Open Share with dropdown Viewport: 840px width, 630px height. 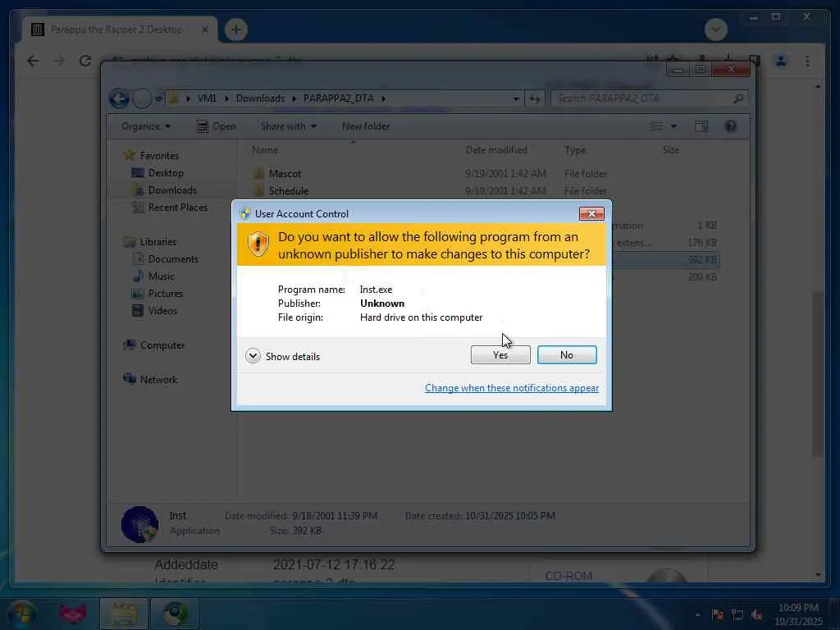tap(288, 126)
